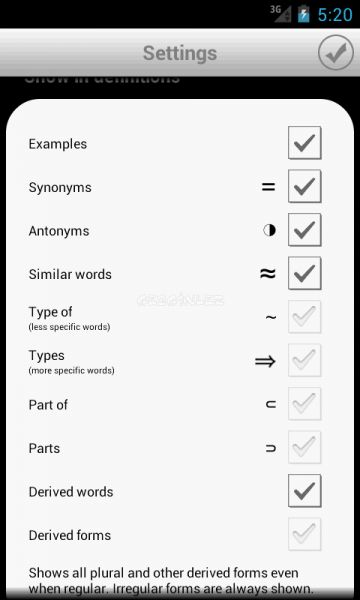360x600 pixels.
Task: Enable the Derived forms checkbox
Action: (305, 534)
